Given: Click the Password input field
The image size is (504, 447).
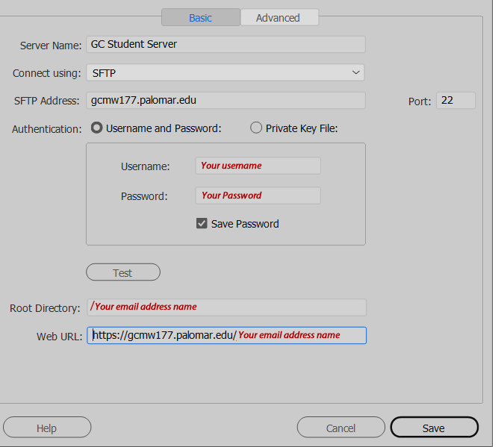Looking at the screenshot, I should [258, 196].
